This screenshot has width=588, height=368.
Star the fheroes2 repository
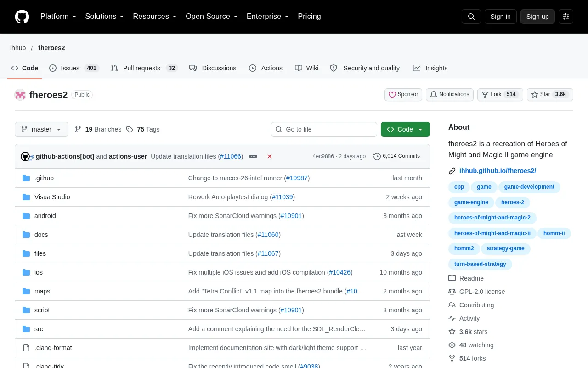coord(550,95)
